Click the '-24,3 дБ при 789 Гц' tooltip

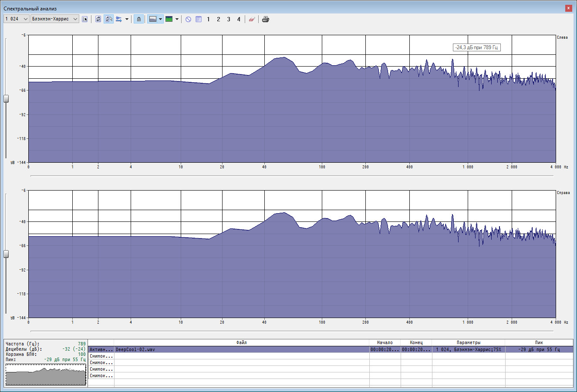[x=477, y=47]
